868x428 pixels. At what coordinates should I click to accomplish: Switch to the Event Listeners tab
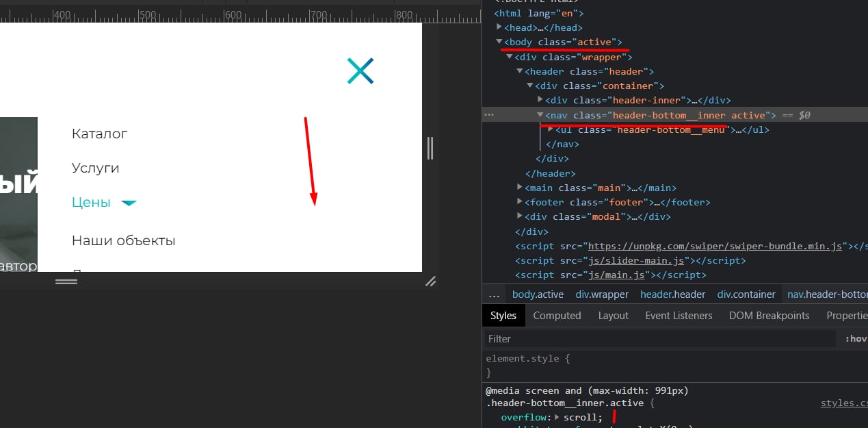pyautogui.click(x=679, y=316)
